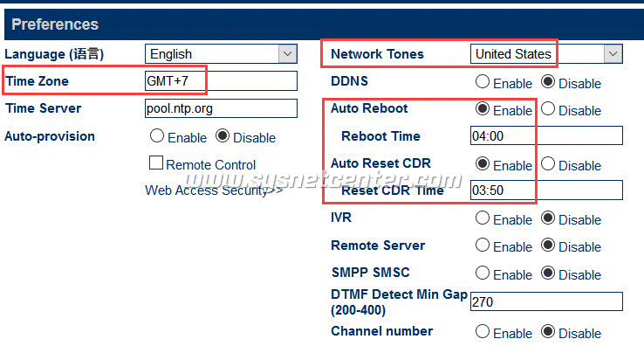Click the 'SMPP SMSC' label

(x=371, y=273)
